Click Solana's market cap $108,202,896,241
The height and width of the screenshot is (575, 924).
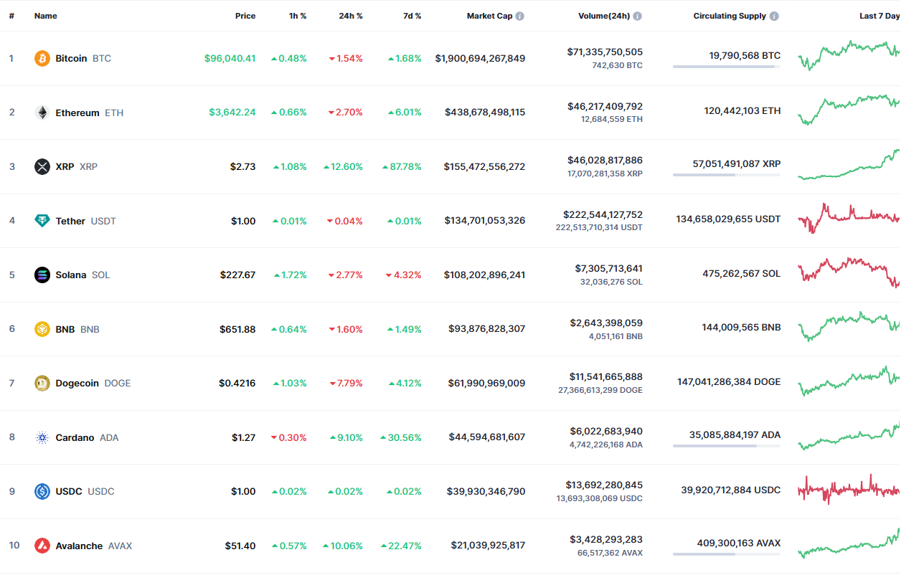coord(485,275)
